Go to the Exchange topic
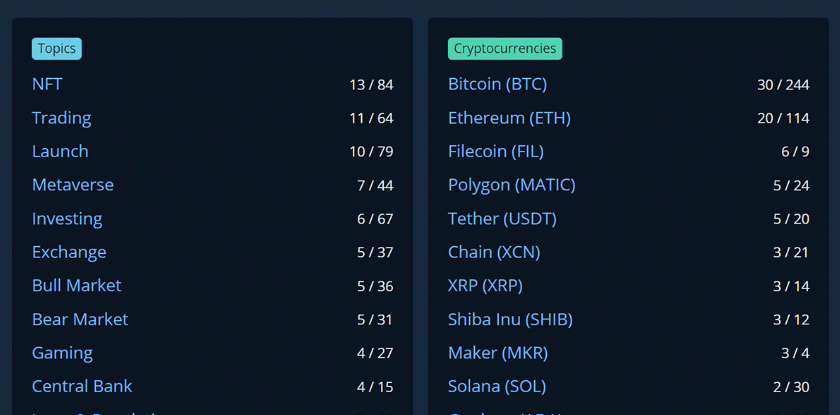The image size is (840, 415). [x=69, y=252]
